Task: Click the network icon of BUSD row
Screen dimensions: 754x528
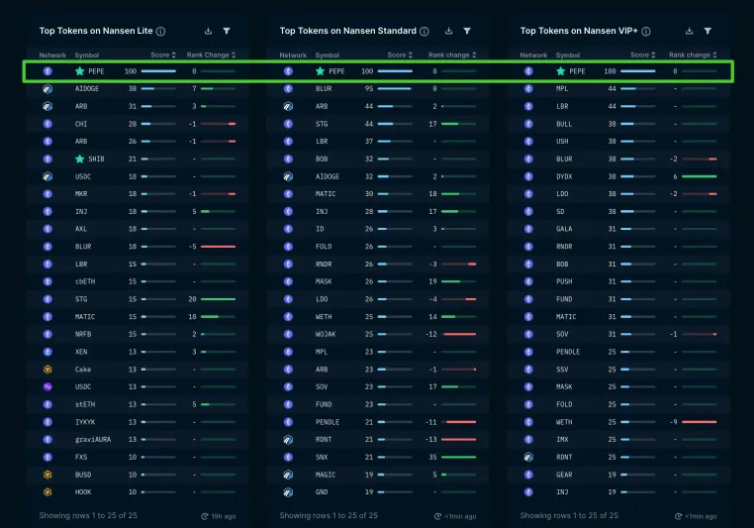Action: point(48,475)
